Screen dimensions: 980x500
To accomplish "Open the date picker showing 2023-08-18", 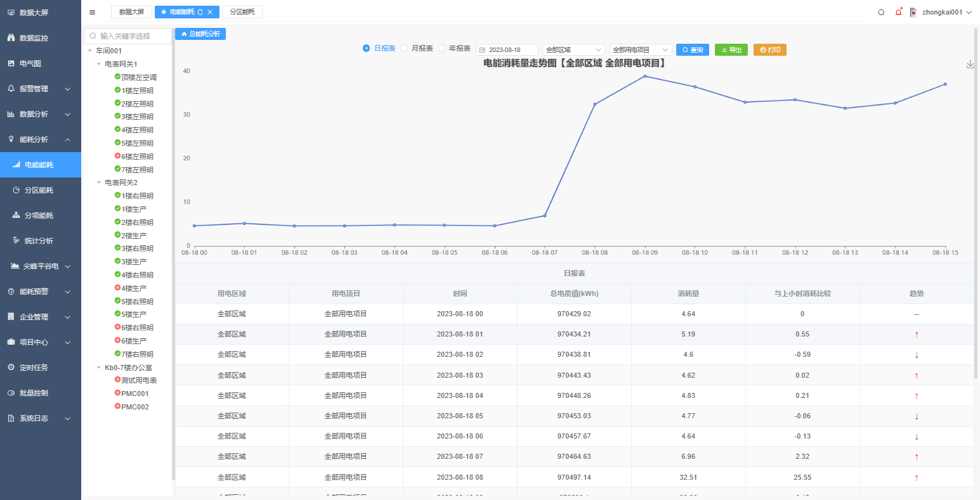I will coord(507,49).
